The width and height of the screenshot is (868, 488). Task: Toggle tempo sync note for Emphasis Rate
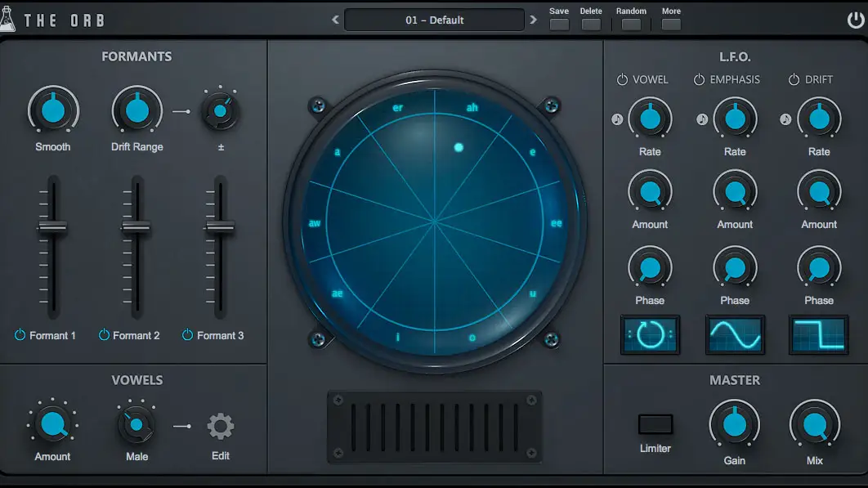click(702, 119)
